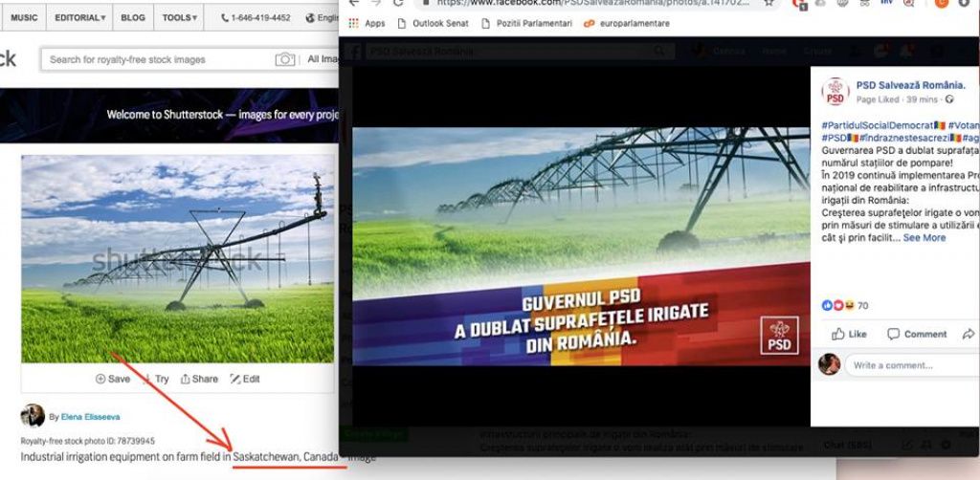Click the camera reverse-image search icon

(x=285, y=59)
